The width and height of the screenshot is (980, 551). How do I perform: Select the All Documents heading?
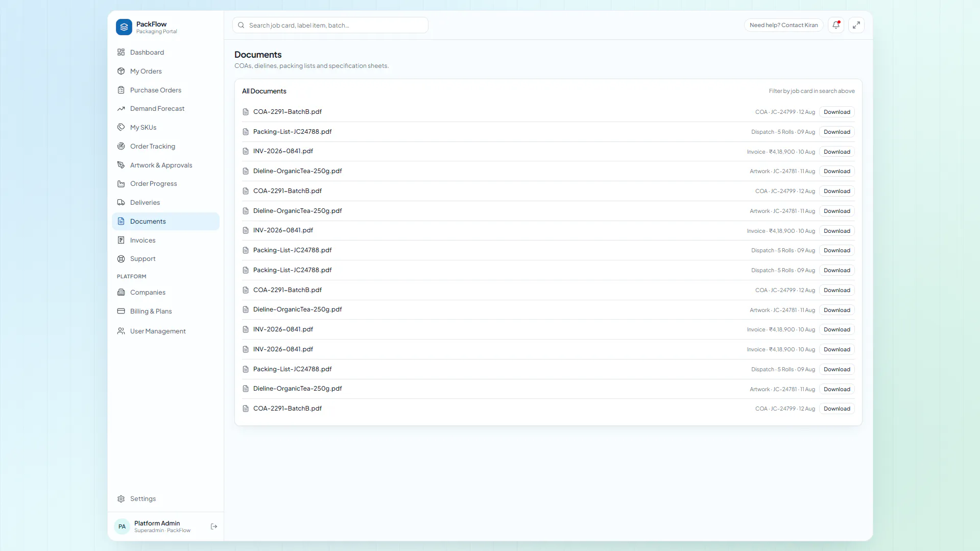(264, 91)
